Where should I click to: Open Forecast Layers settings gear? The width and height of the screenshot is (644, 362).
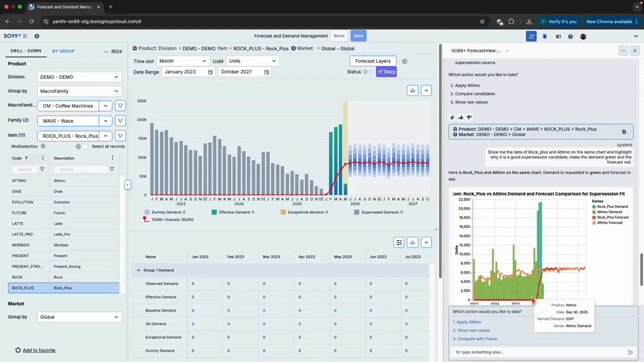[405, 61]
